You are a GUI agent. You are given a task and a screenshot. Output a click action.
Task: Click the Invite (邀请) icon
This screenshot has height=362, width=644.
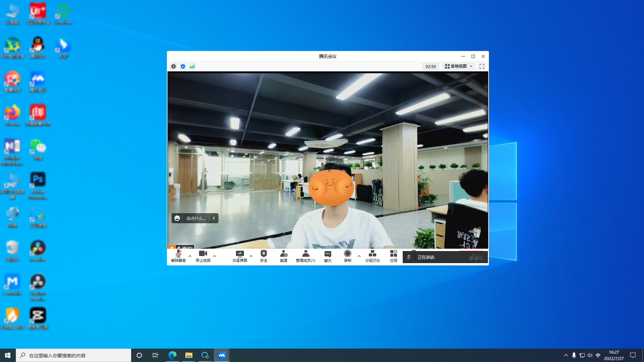click(x=283, y=256)
